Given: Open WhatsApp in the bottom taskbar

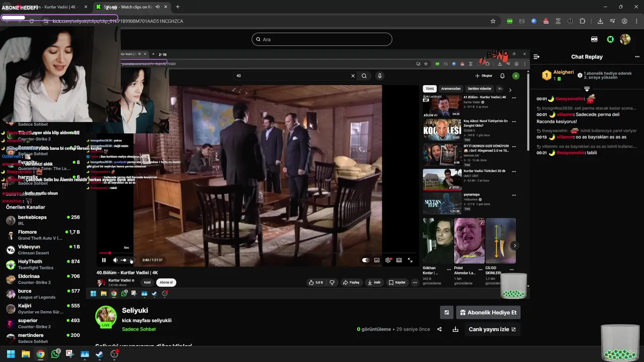Looking at the screenshot, I should [x=55, y=354].
